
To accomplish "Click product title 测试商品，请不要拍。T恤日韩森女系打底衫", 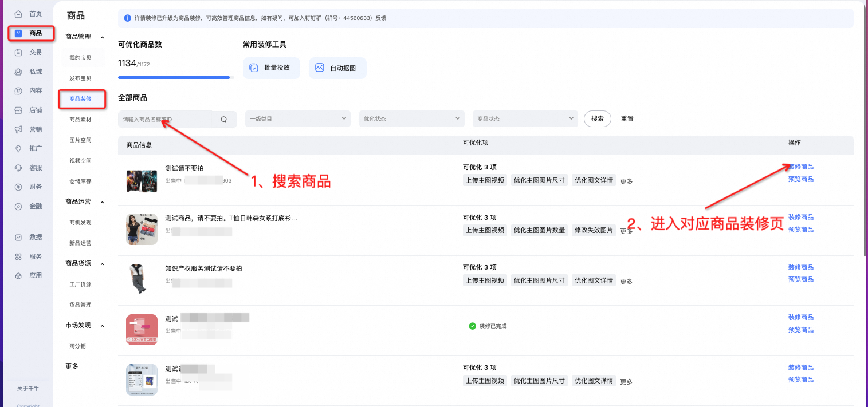I will [x=231, y=218].
